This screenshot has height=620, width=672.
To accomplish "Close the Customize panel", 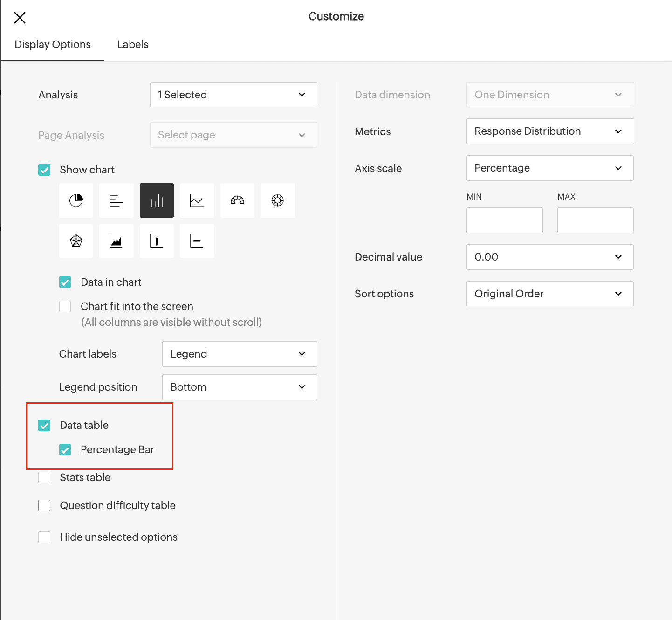I will pyautogui.click(x=20, y=18).
